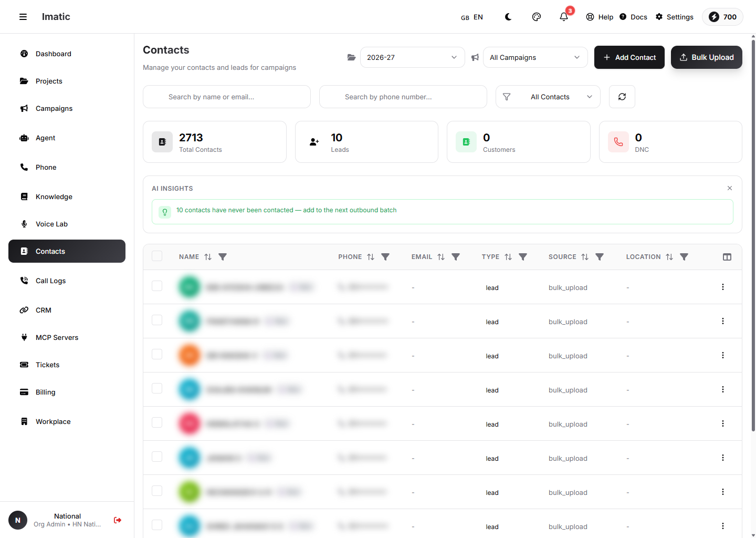
Task: Open notifications bell with badge
Action: pyautogui.click(x=564, y=17)
